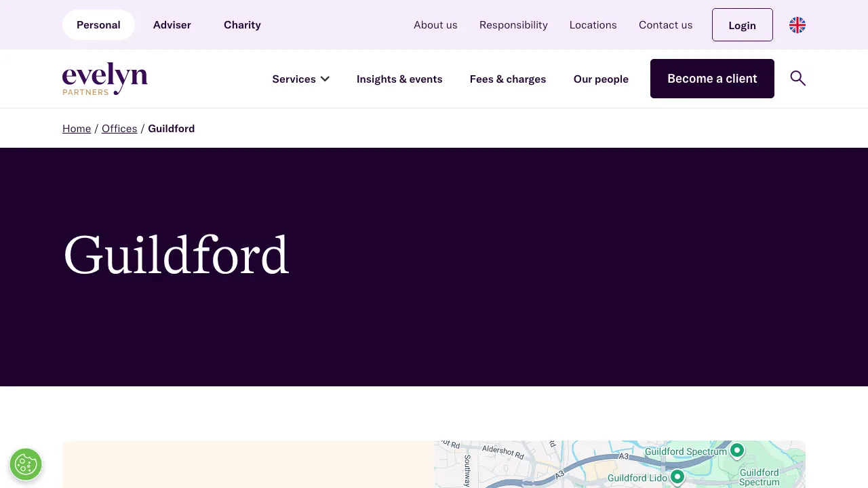Open the Insights & events menu

tap(399, 79)
